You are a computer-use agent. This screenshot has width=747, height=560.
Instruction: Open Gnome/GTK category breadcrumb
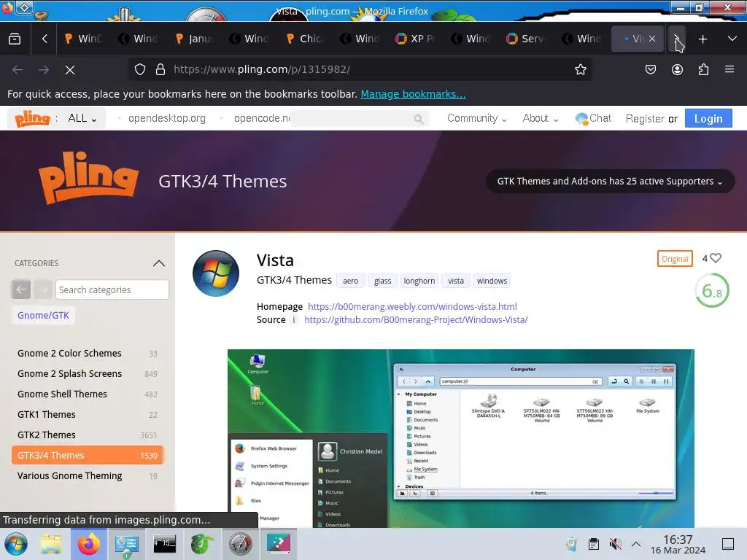coord(43,315)
